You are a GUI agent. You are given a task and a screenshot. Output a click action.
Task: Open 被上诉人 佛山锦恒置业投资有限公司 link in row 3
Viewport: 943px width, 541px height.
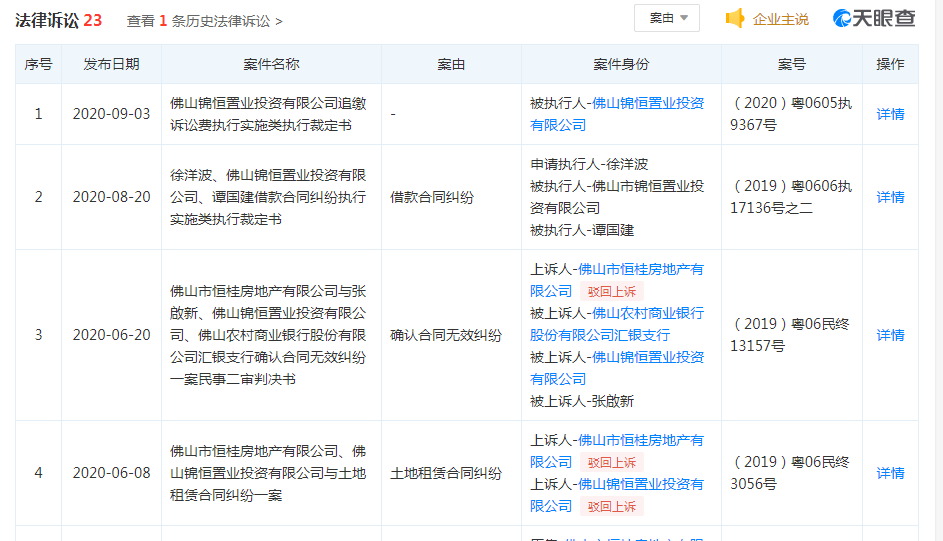click(x=617, y=368)
